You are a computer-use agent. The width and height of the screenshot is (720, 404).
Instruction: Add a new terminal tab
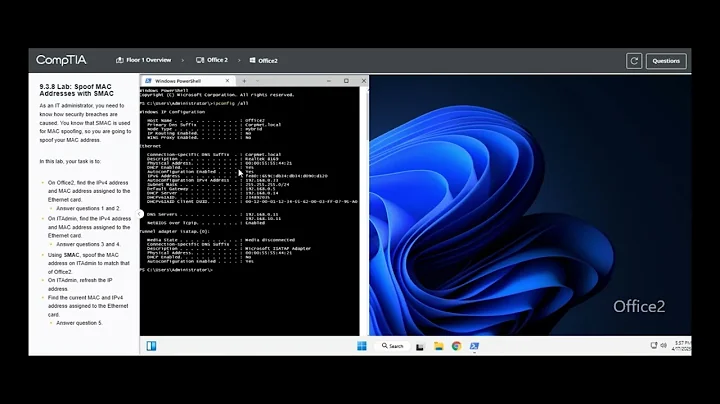click(244, 81)
